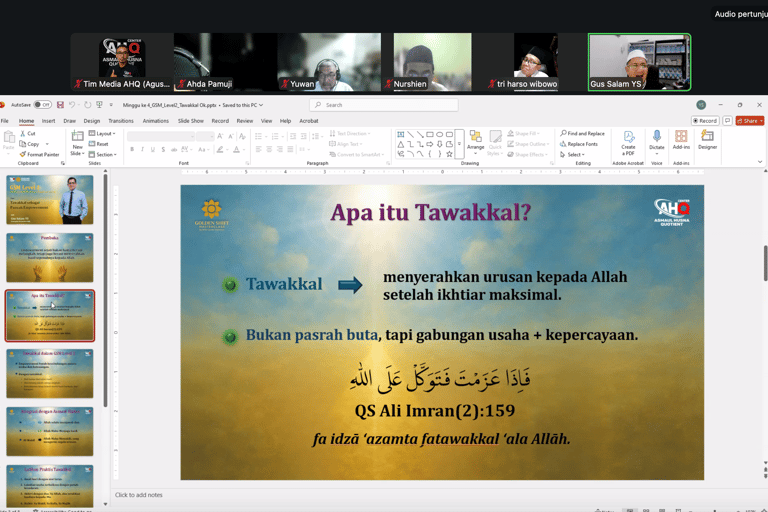
Task: Expand the Layout dropdown
Action: [102, 133]
